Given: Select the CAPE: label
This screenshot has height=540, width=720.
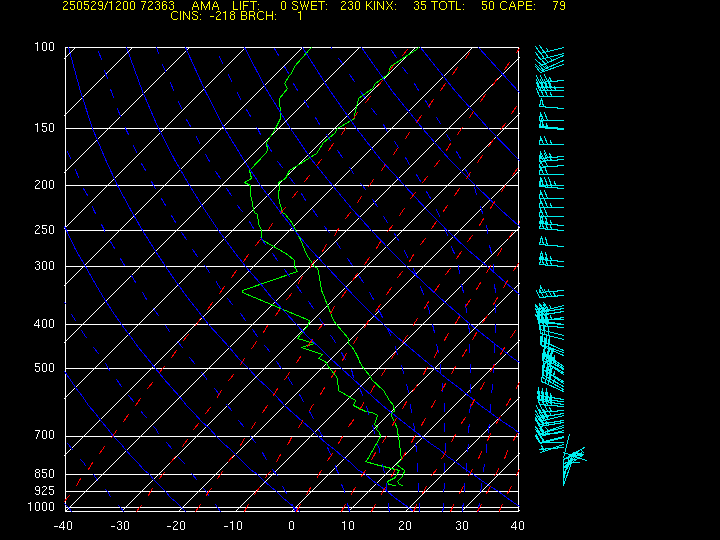Looking at the screenshot, I should tap(518, 6).
